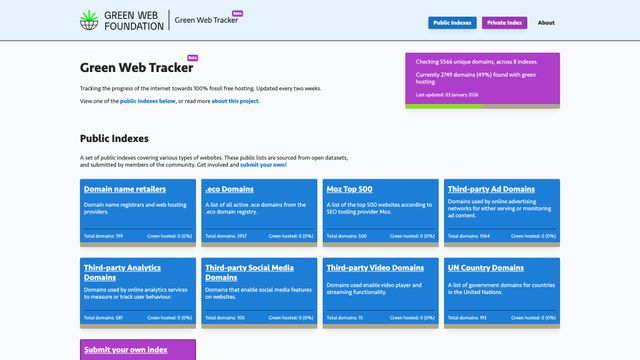Click the 'government domains for countries' description
The width and height of the screenshot is (640, 360).
coord(501,289)
